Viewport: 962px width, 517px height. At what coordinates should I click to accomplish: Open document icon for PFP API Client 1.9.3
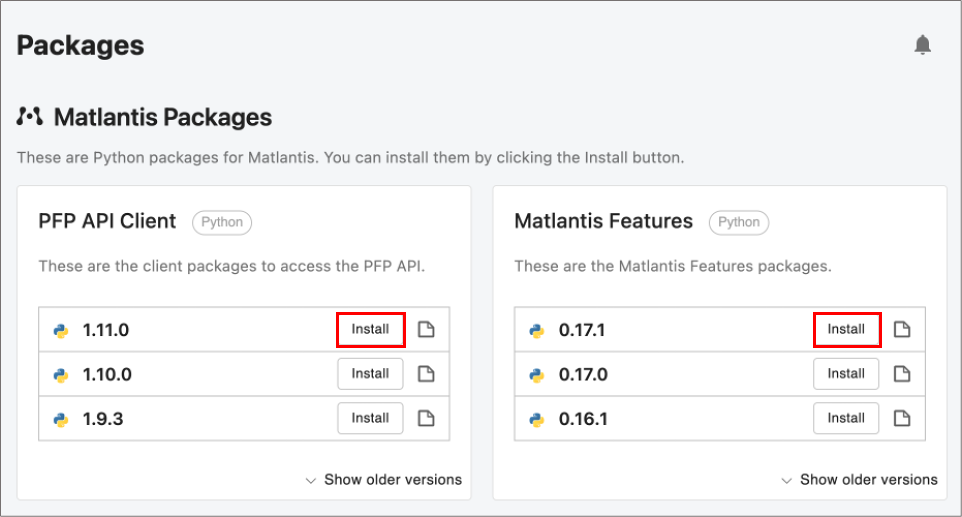pyautogui.click(x=426, y=418)
